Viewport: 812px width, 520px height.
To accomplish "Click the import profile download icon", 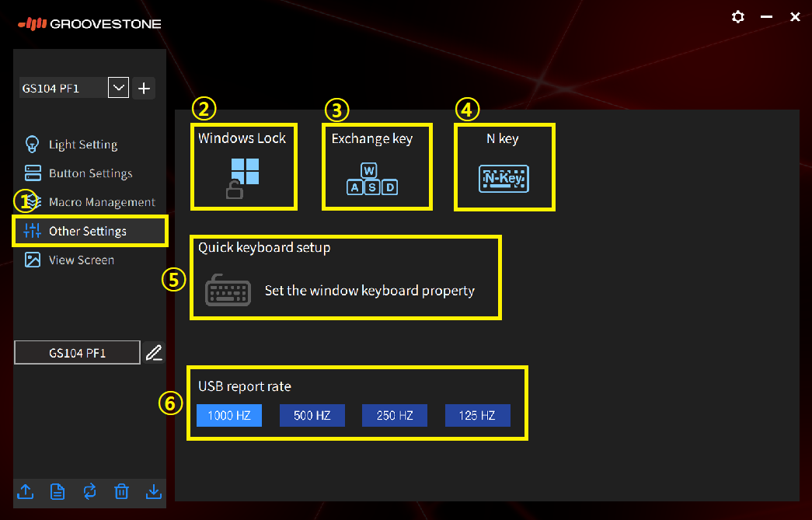I will click(153, 491).
